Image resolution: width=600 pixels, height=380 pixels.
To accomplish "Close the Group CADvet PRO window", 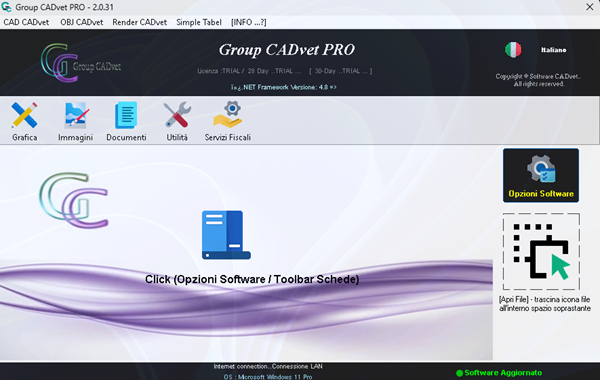I will (590, 7).
